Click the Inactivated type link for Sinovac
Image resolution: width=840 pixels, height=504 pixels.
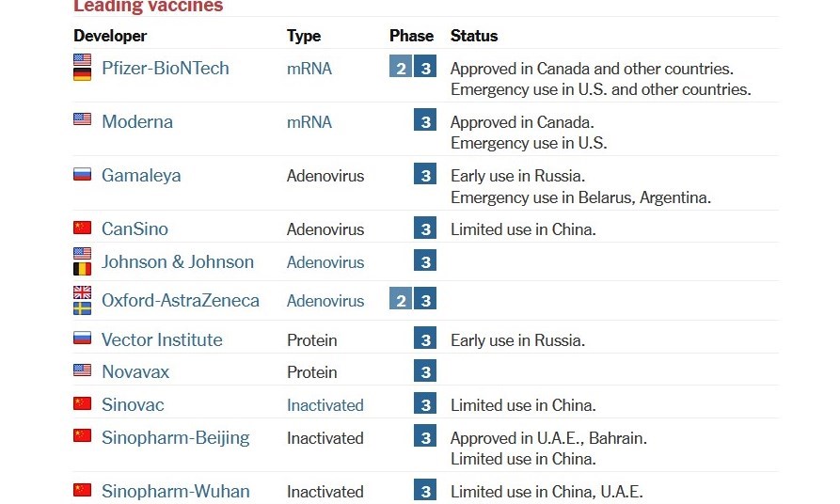point(325,405)
